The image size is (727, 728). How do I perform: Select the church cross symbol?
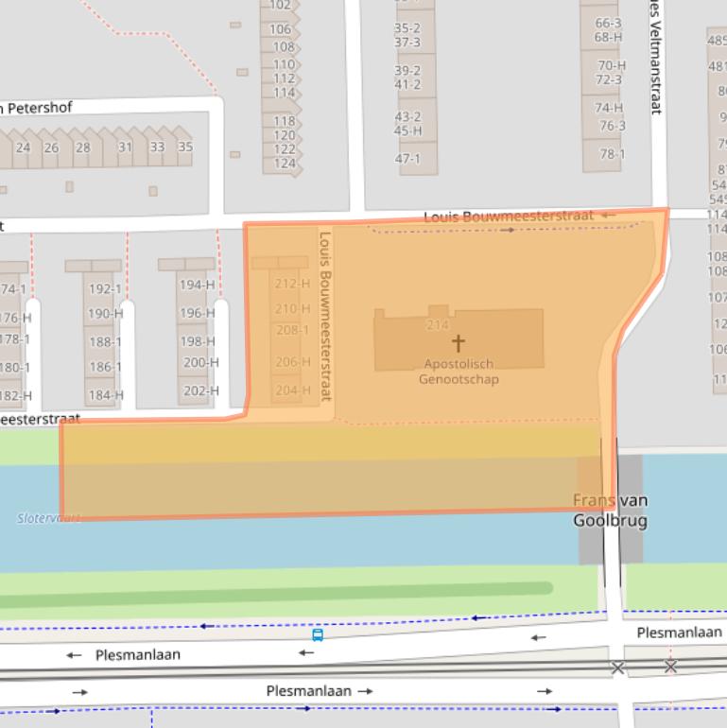pyautogui.click(x=459, y=342)
